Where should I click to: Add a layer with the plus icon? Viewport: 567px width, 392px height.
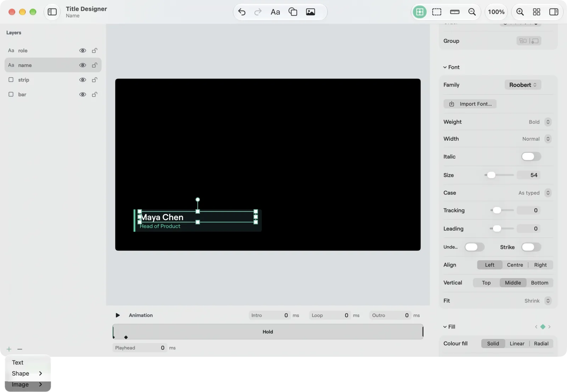click(x=9, y=349)
